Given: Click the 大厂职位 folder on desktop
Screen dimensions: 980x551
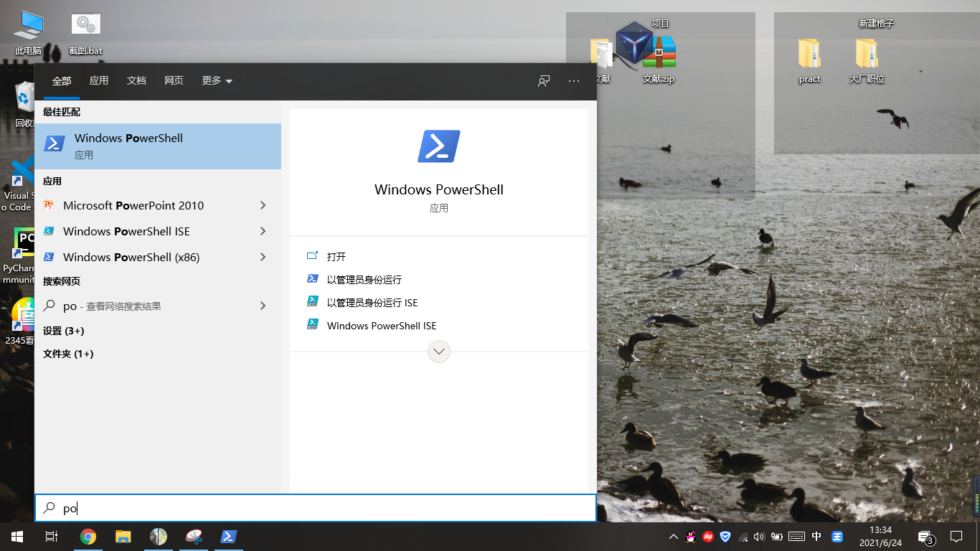Looking at the screenshot, I should pos(867,61).
